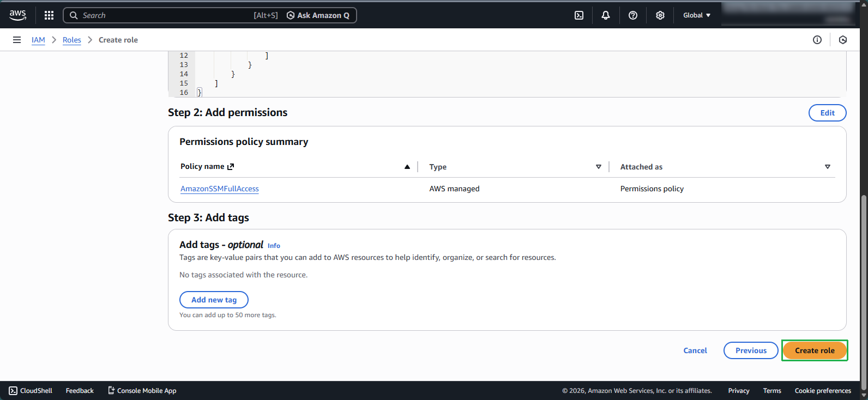
Task: Sort the Attached as column
Action: pyautogui.click(x=828, y=167)
